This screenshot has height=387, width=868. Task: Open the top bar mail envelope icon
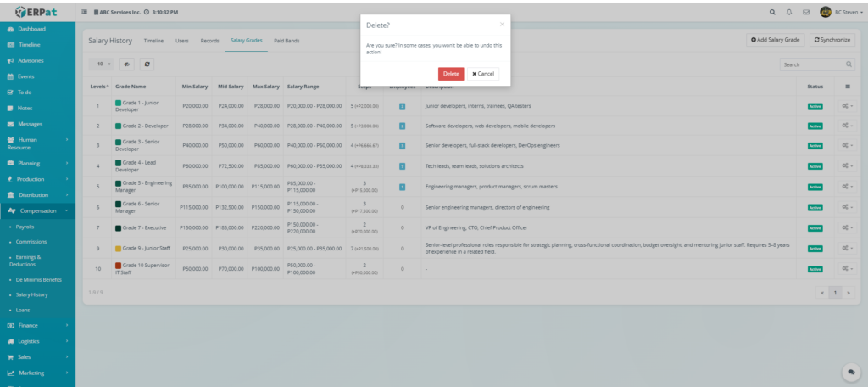pos(806,12)
